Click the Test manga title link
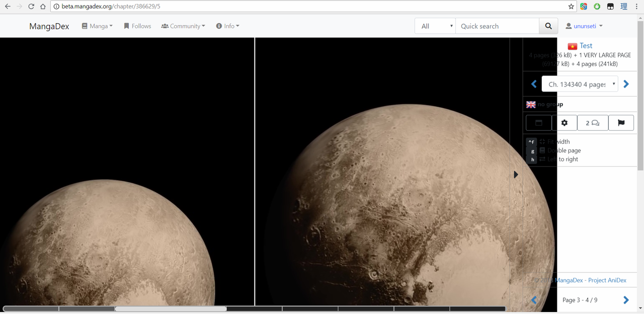This screenshot has width=644, height=314. coord(586,46)
